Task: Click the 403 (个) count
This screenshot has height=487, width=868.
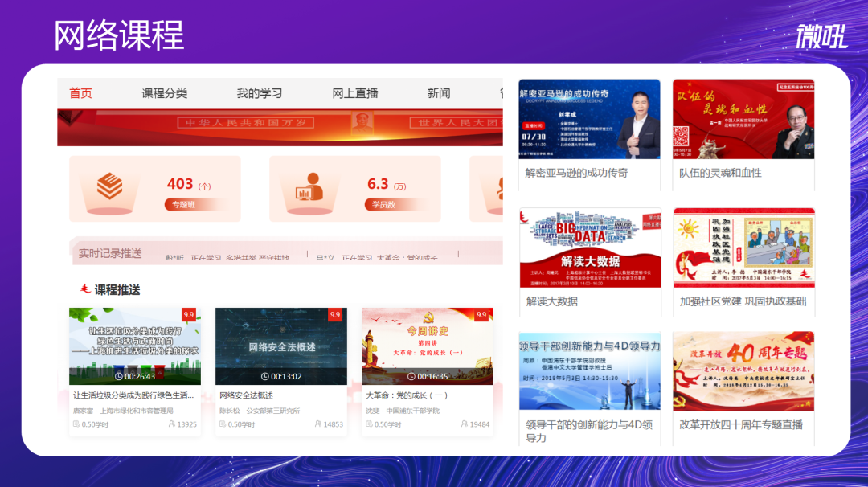Action: point(189,184)
